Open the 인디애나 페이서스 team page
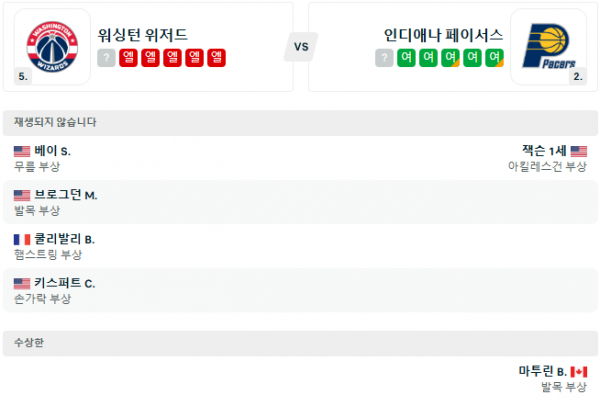600x406 pixels. 443,35
